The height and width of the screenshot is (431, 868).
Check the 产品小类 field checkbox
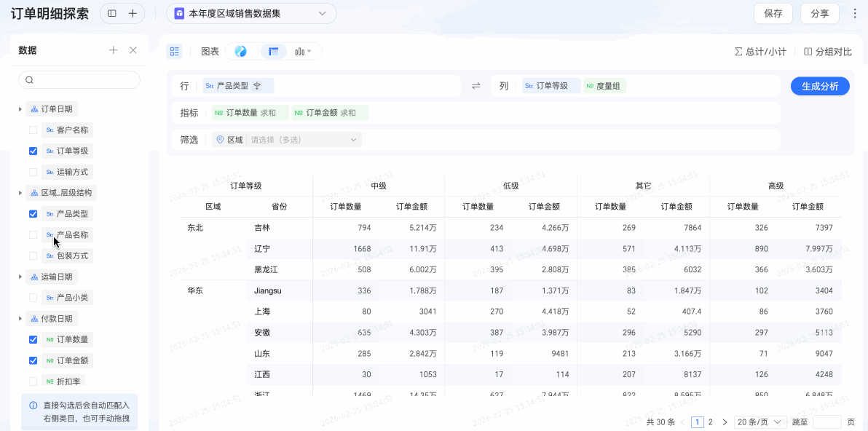click(33, 298)
